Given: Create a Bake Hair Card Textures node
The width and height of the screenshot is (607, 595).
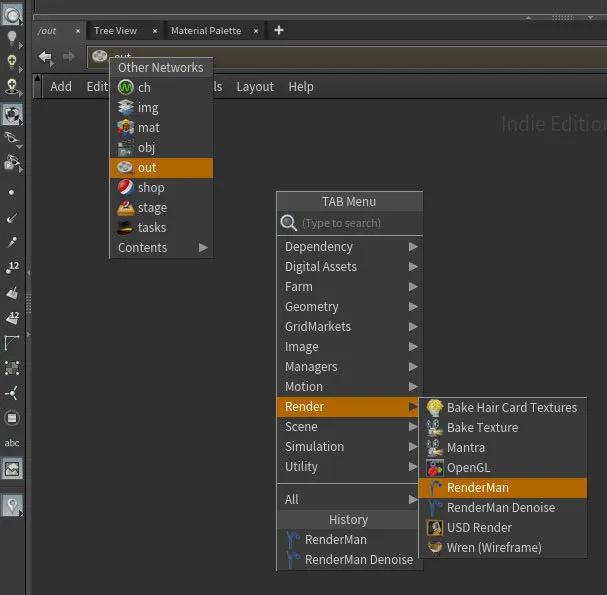Looking at the screenshot, I should (503, 408).
